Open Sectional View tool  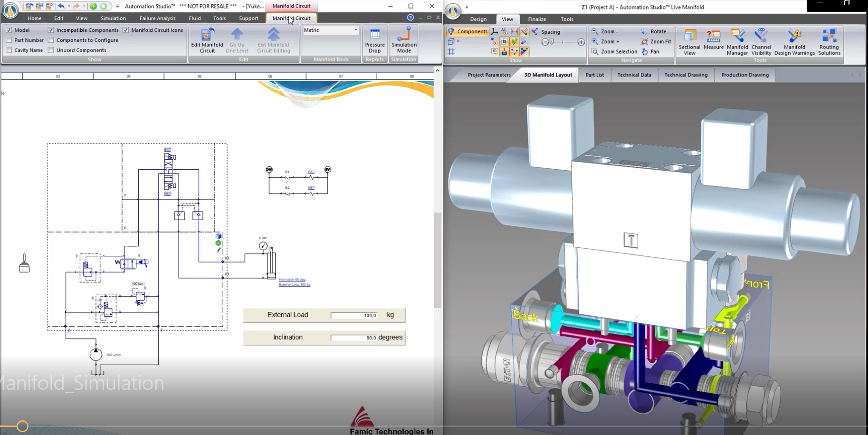point(689,42)
